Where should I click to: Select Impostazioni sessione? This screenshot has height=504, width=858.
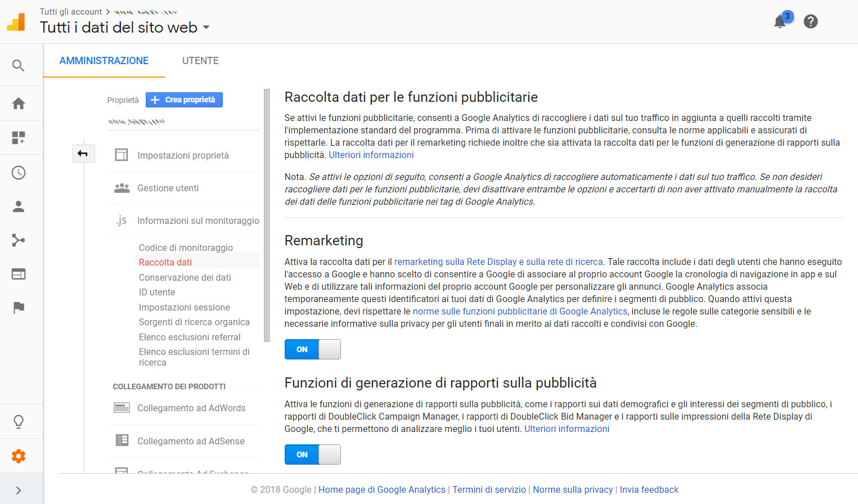tap(184, 307)
